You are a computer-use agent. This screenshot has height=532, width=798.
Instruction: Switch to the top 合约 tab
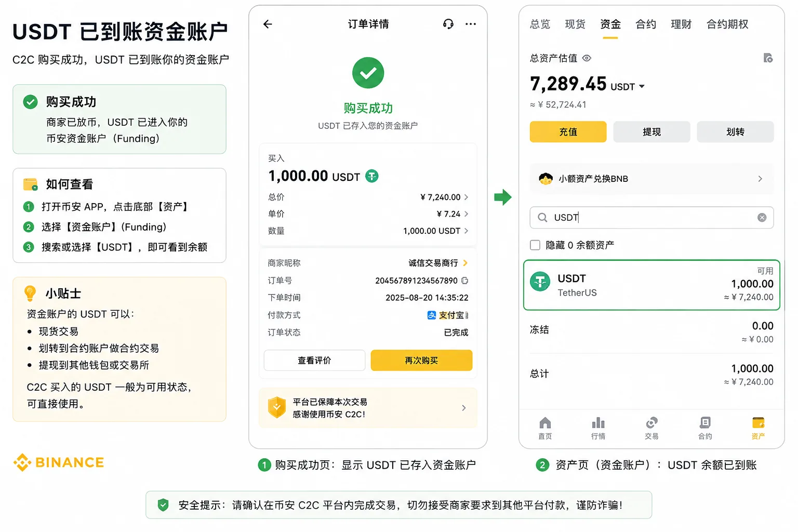click(x=646, y=24)
